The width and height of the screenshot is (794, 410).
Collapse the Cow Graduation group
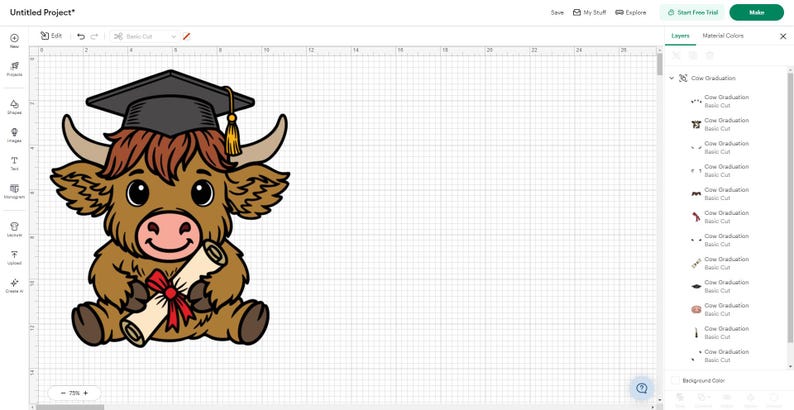(x=671, y=78)
